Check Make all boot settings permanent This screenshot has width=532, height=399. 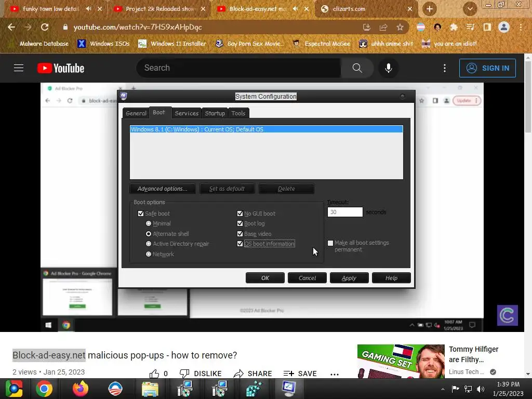pos(330,243)
